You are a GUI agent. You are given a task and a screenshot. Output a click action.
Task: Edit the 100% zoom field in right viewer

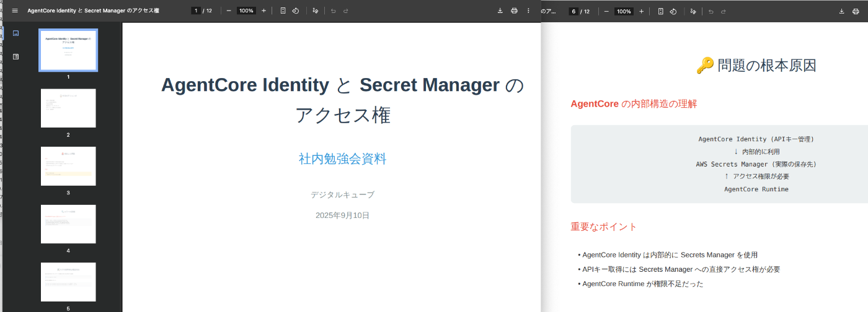click(x=624, y=11)
